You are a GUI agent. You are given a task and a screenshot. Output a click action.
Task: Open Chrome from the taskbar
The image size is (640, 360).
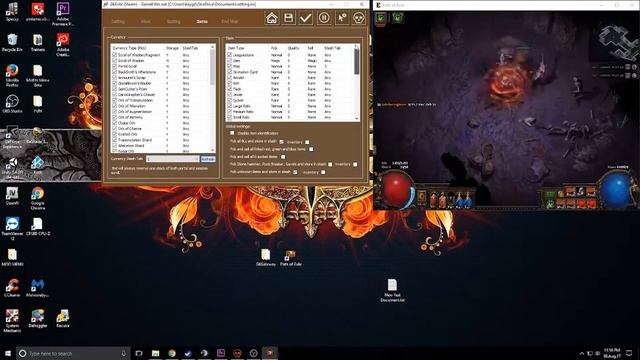172,353
